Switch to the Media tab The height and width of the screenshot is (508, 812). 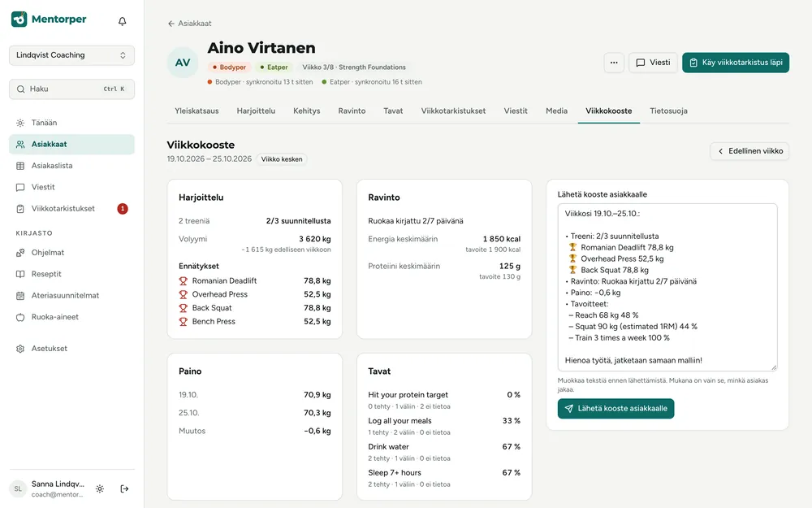(557, 111)
